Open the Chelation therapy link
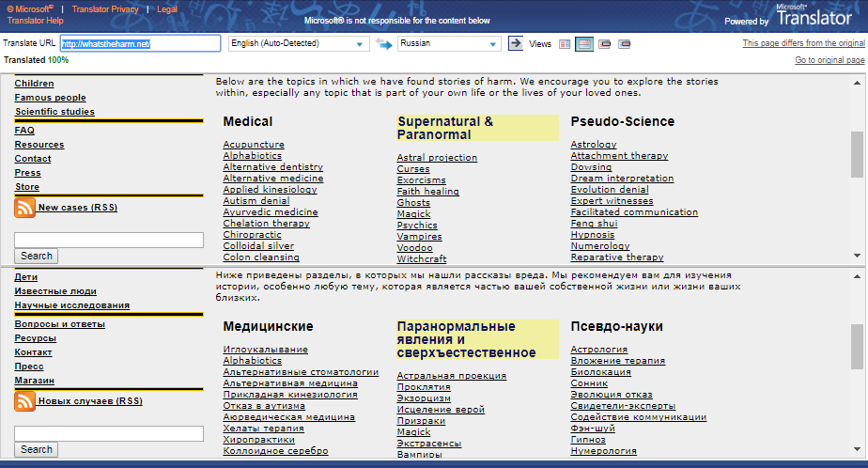Image resolution: width=868 pixels, height=468 pixels. pos(266,224)
